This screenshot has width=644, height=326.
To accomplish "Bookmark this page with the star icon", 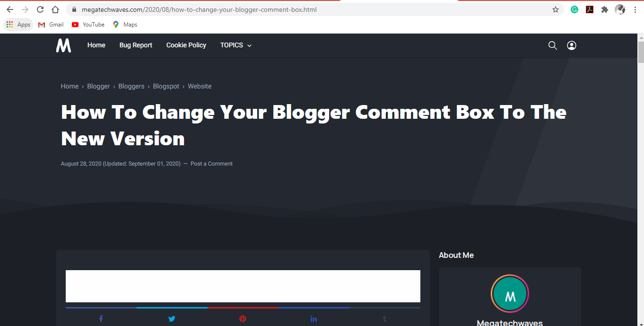I will click(x=556, y=9).
